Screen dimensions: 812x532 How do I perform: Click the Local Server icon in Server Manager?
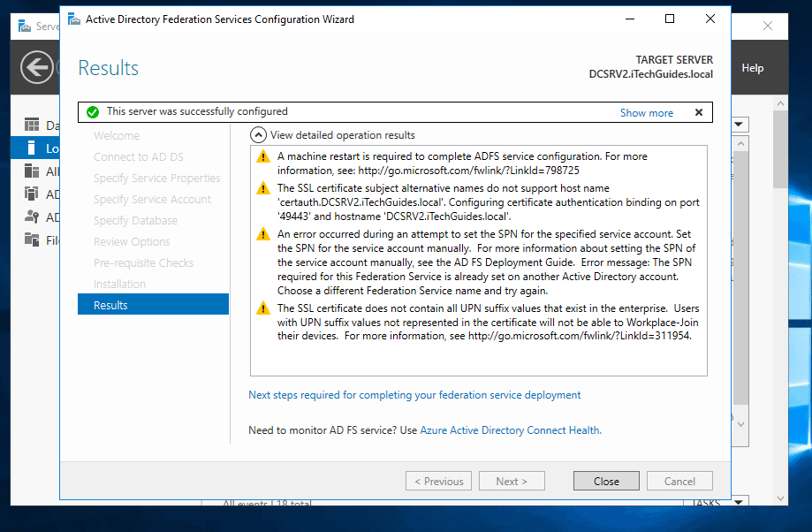(x=32, y=148)
